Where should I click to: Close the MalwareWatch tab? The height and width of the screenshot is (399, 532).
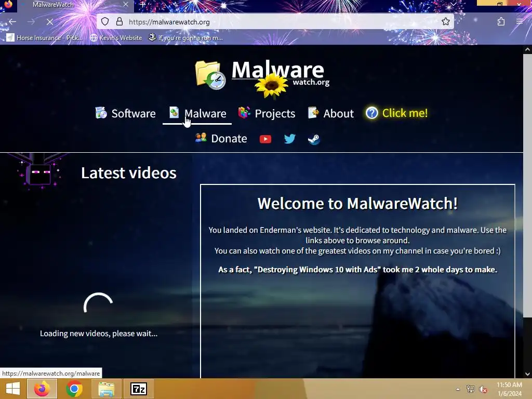point(126,4)
